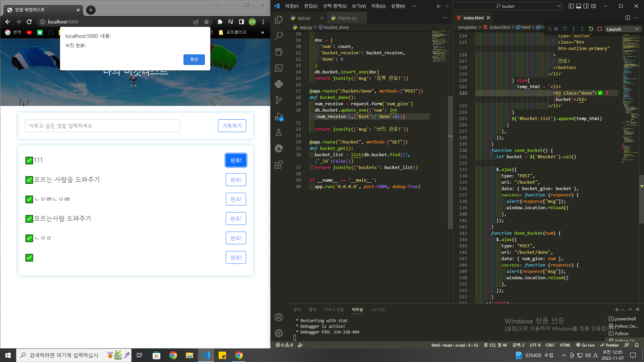Open the Search view in VS Code

tap(278, 36)
